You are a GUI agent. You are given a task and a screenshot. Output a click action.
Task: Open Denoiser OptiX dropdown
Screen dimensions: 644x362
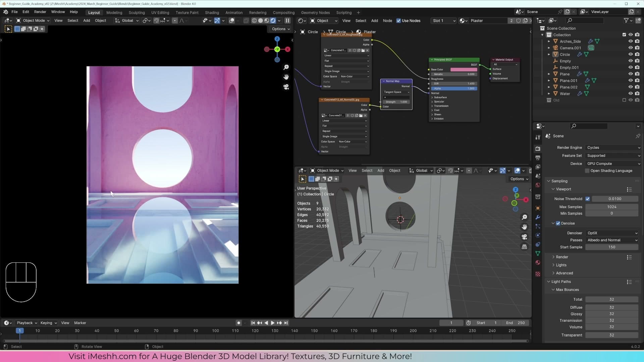point(612,233)
